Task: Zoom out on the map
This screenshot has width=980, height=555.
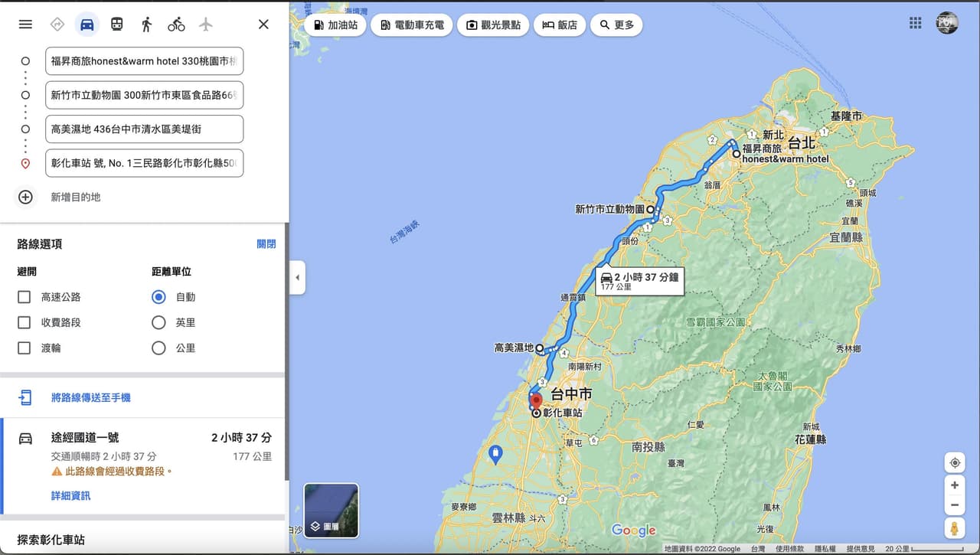Action: [x=955, y=505]
